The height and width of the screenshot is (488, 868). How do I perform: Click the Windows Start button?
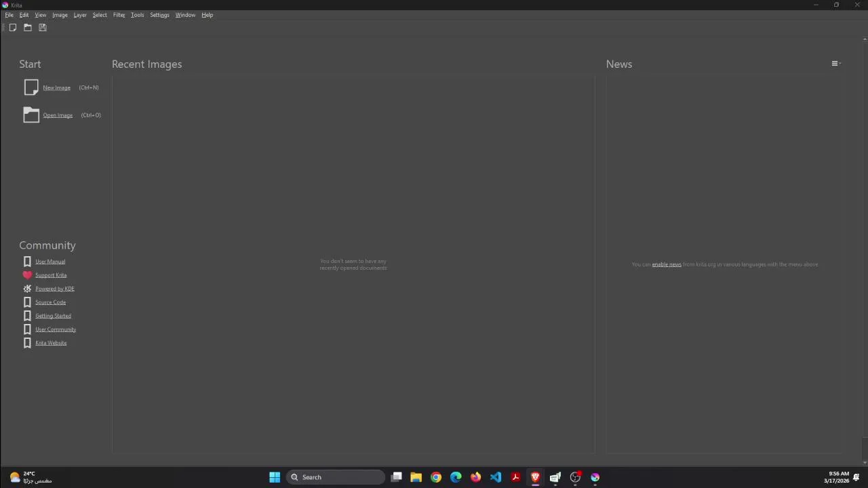coord(275,477)
